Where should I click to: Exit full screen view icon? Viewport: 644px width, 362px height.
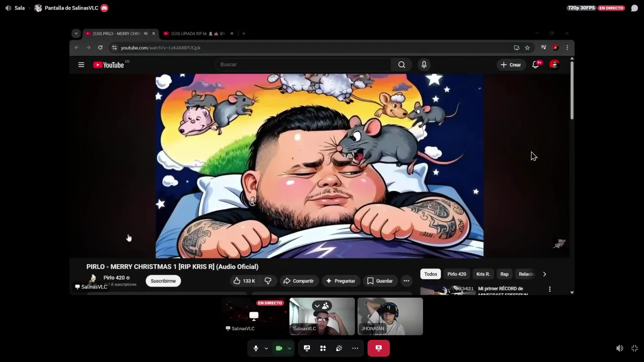coord(634,348)
